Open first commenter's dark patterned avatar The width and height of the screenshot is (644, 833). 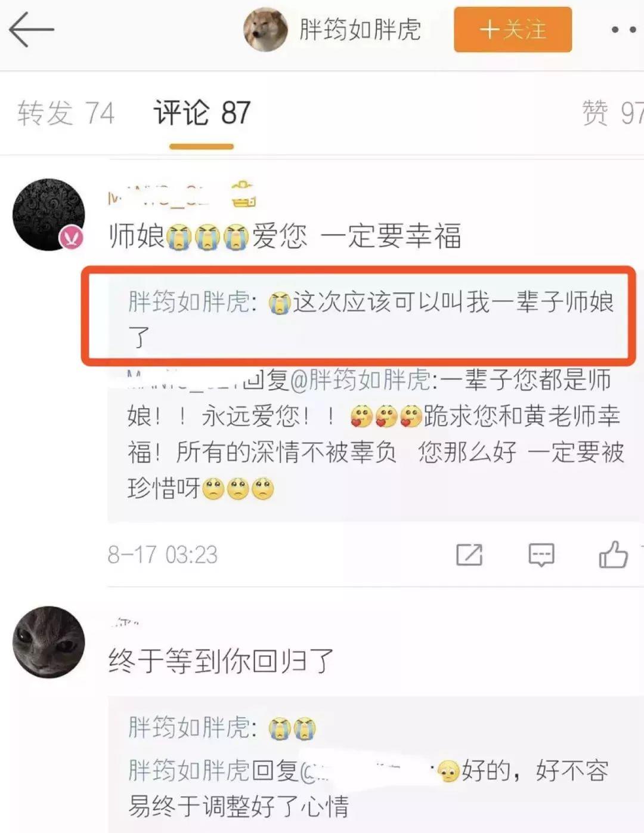[49, 214]
